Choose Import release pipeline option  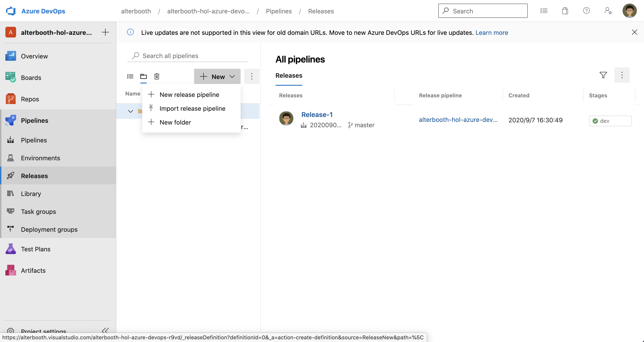pyautogui.click(x=192, y=108)
